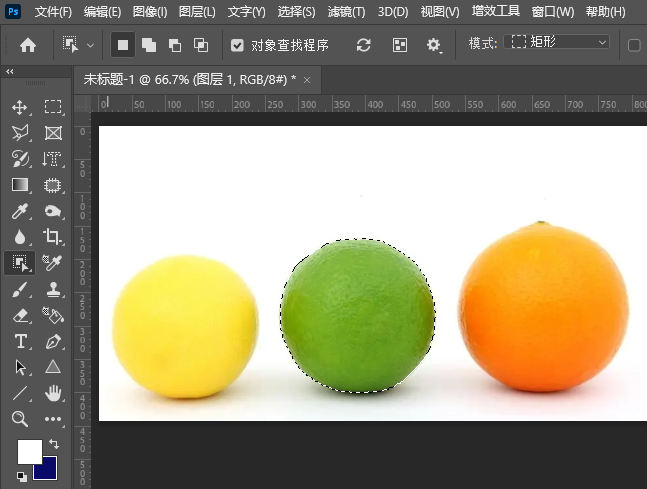This screenshot has height=489, width=647.
Task: Select the Rectangular Marquee tool
Action: [x=53, y=107]
